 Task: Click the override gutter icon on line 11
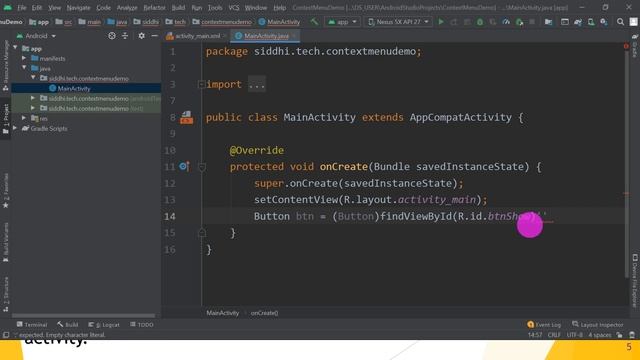(x=184, y=166)
